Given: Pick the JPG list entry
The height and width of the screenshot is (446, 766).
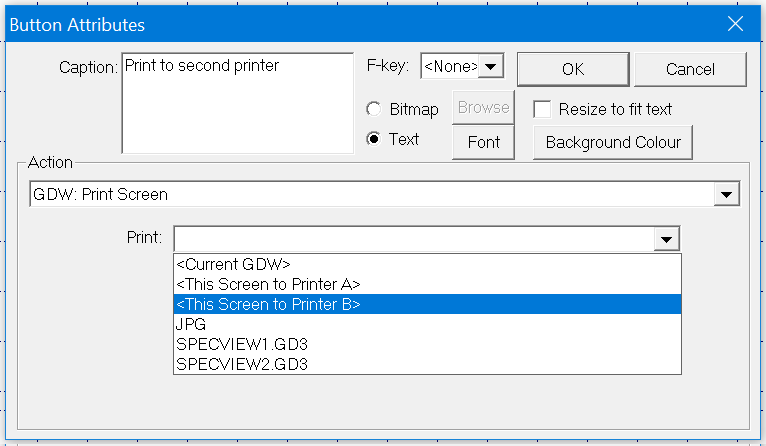Looking at the screenshot, I should (190, 324).
